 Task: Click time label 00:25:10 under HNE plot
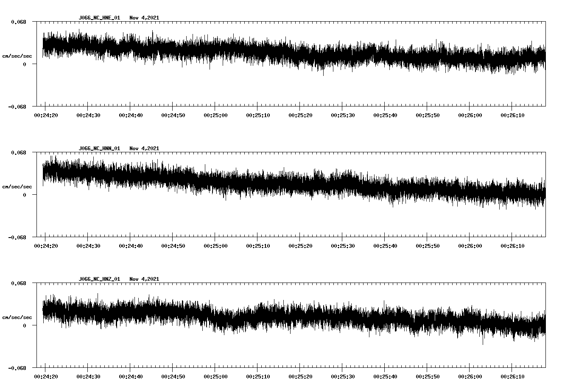coord(258,115)
